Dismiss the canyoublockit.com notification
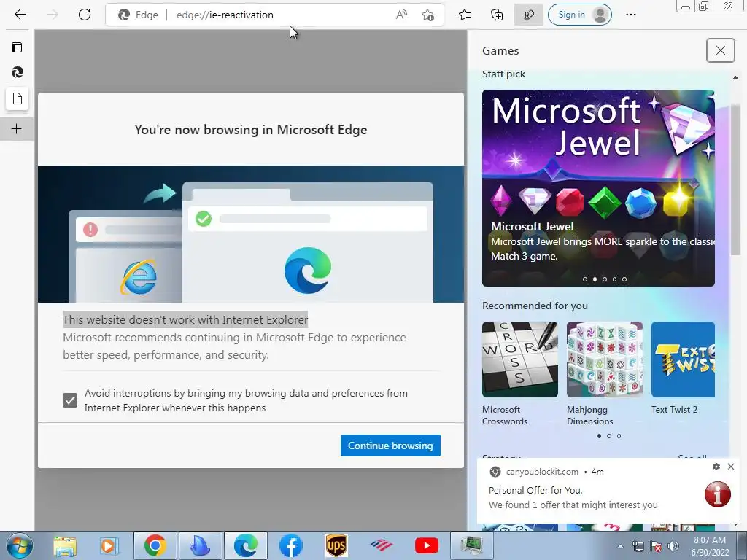This screenshot has width=747, height=560. point(731,467)
